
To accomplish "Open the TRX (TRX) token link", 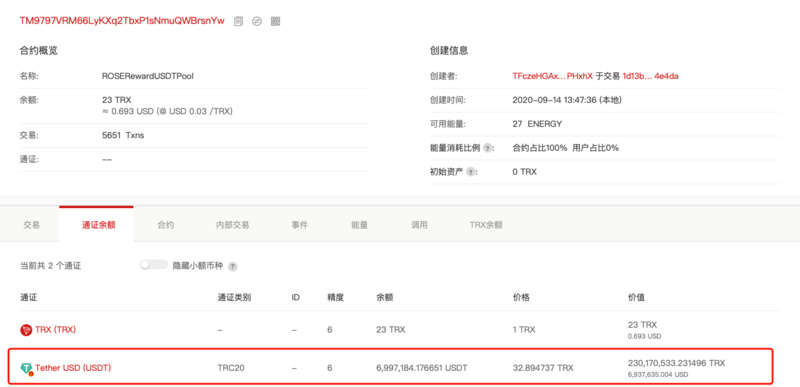I will (55, 330).
